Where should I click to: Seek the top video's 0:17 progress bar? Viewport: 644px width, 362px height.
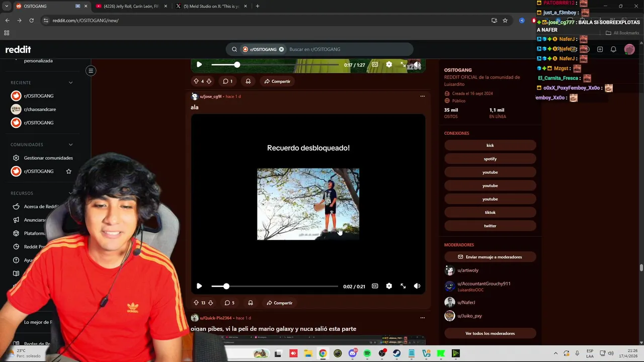(x=275, y=65)
